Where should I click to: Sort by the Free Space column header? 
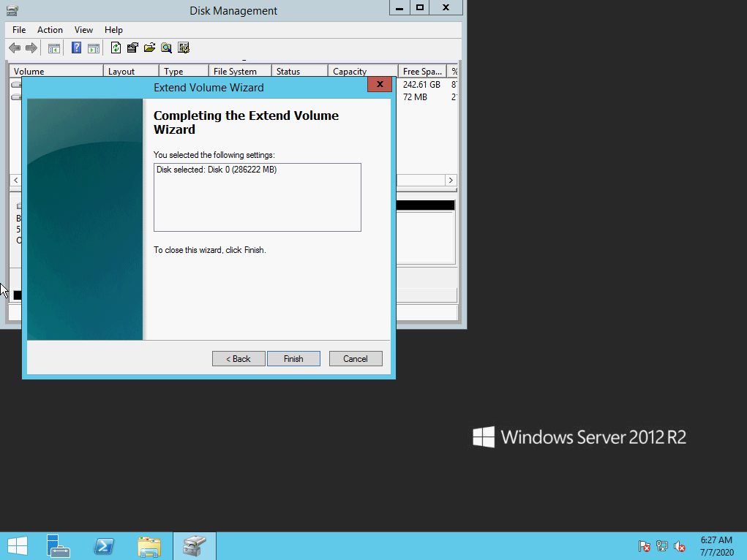423,71
